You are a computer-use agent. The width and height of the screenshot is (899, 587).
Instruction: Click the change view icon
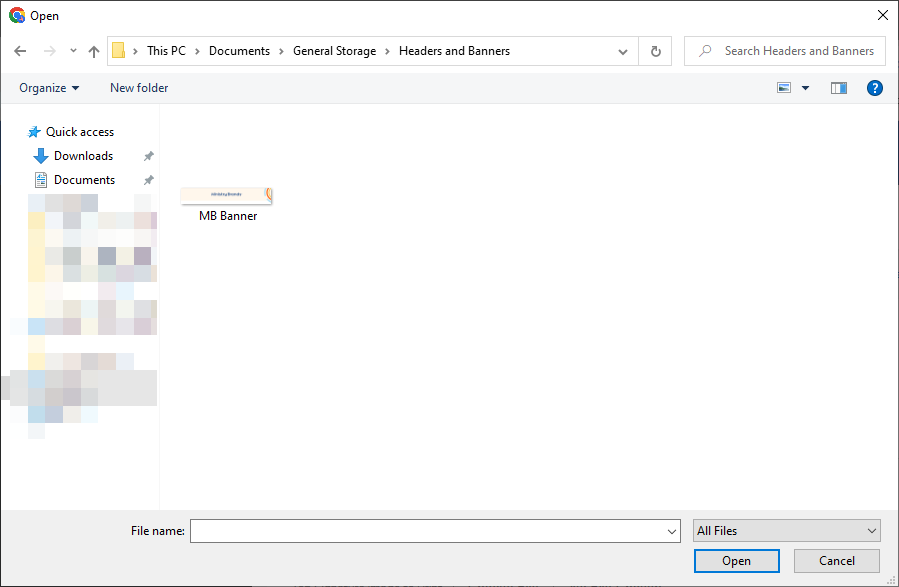click(785, 88)
